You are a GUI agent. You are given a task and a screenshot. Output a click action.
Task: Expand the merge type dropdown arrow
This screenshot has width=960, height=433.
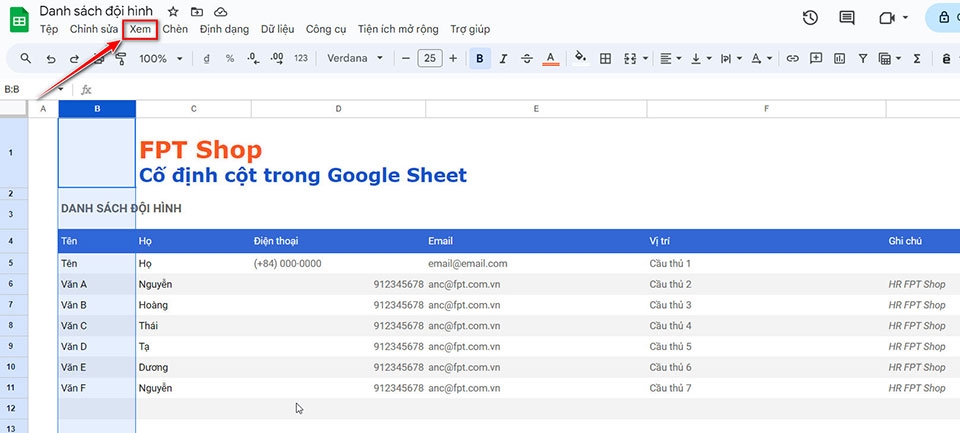646,59
